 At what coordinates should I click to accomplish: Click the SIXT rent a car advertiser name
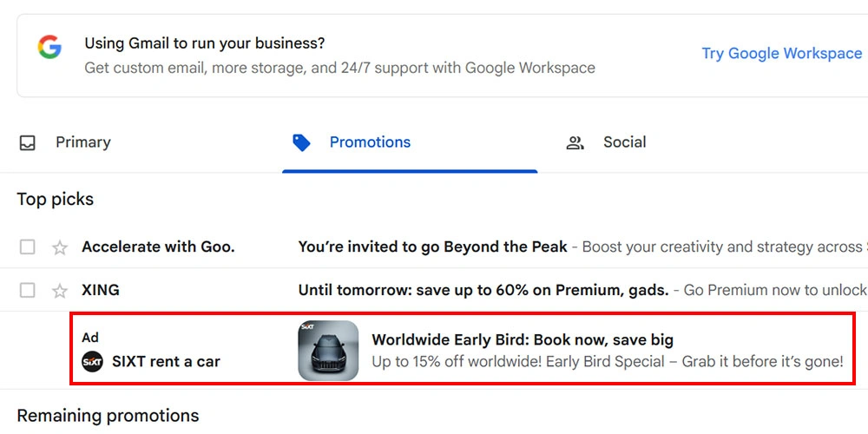coord(166,361)
